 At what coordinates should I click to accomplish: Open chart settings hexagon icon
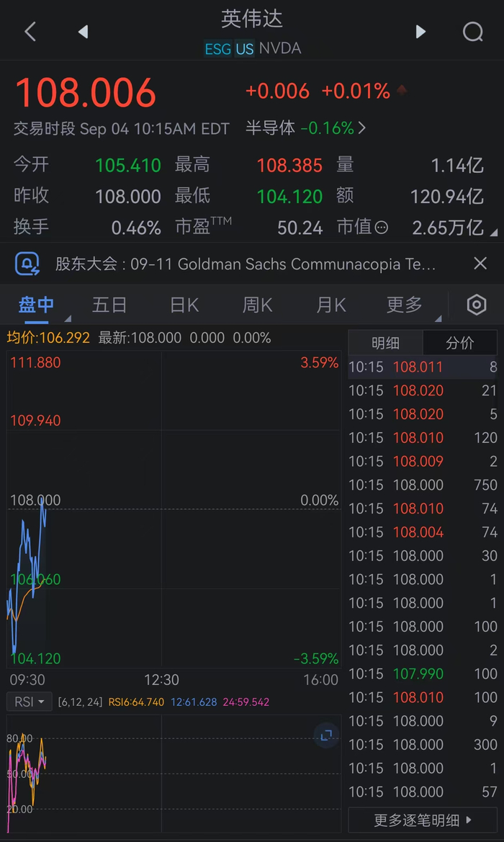point(477,305)
